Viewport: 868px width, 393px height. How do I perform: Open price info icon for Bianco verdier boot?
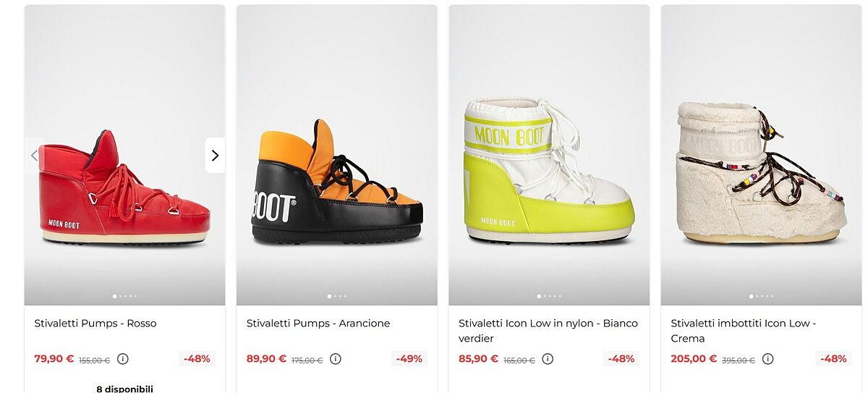tap(548, 359)
